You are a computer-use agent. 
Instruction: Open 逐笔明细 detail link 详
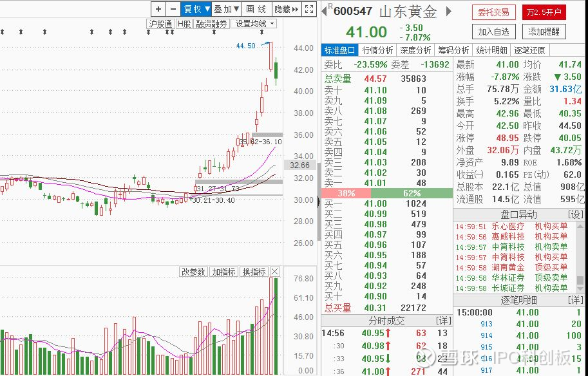click(x=576, y=300)
